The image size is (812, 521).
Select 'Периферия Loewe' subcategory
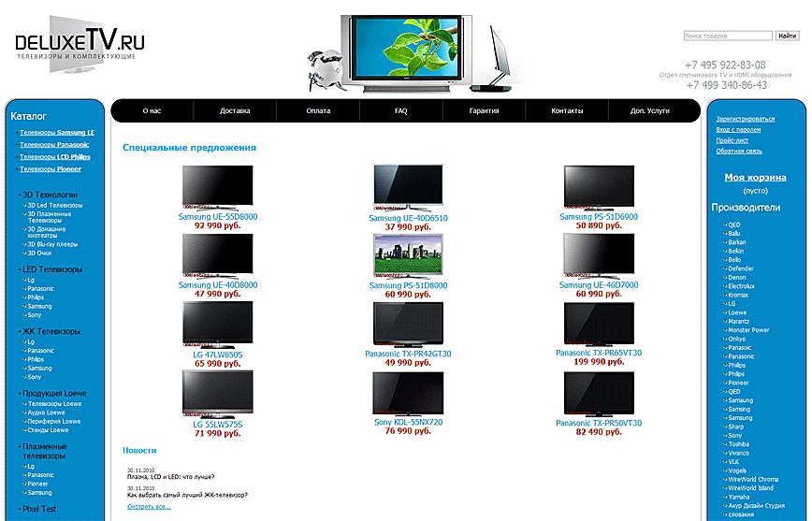(x=54, y=422)
